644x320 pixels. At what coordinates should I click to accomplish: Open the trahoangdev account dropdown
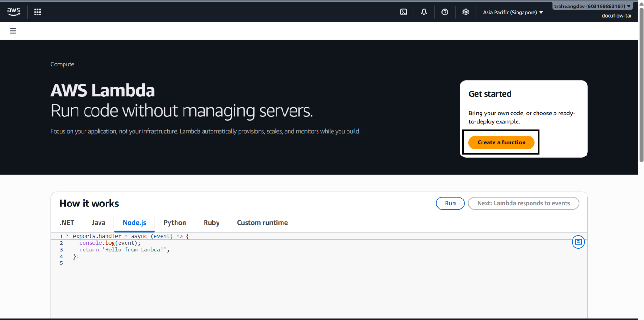coord(592,6)
